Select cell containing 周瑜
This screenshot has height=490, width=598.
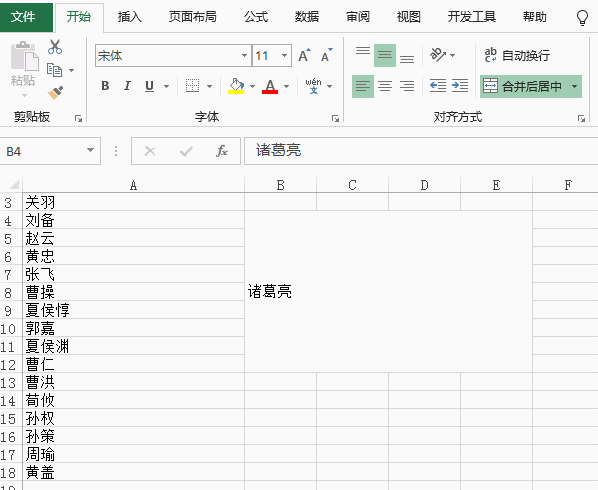point(133,454)
